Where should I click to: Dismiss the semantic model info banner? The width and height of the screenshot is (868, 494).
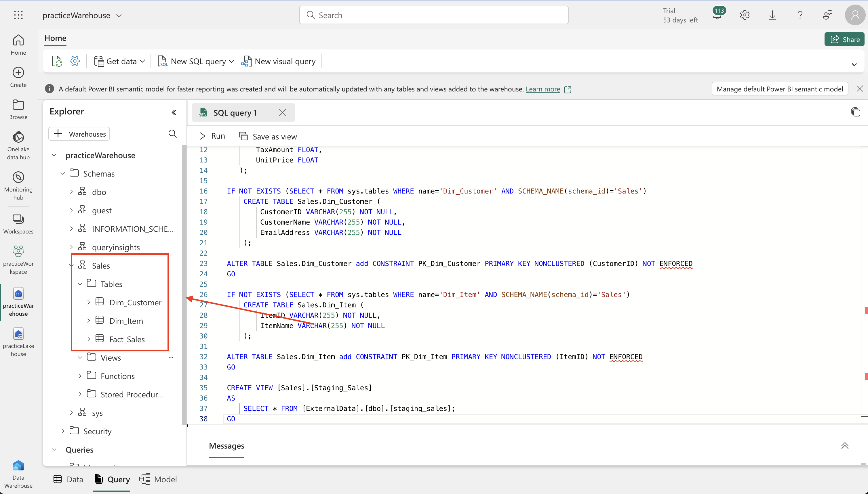860,89
